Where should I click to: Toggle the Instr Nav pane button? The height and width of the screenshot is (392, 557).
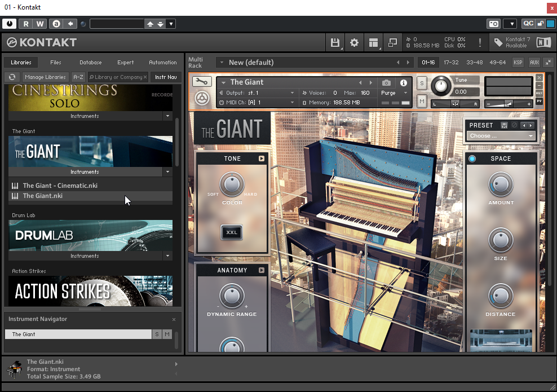click(166, 77)
